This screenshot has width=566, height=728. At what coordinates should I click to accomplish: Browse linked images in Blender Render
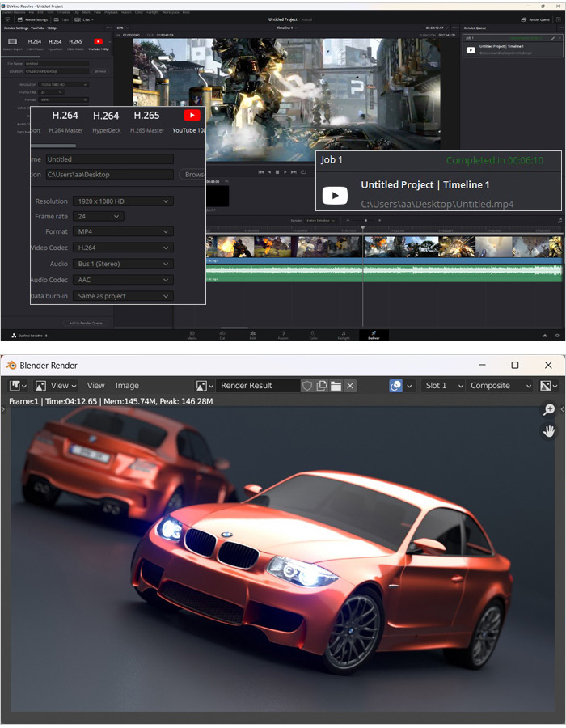tap(204, 385)
